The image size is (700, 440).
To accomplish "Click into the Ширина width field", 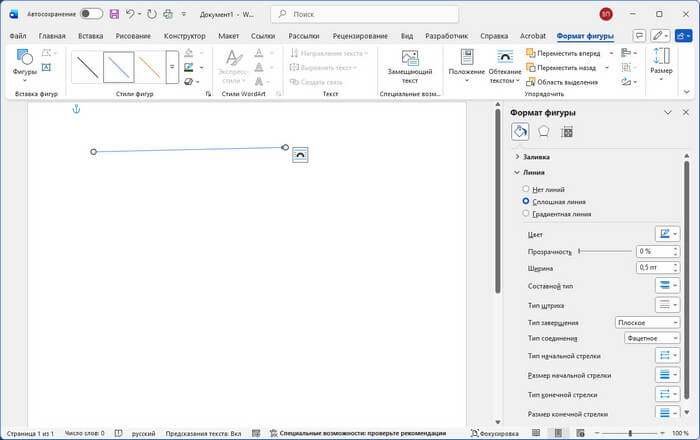I will (x=650, y=268).
